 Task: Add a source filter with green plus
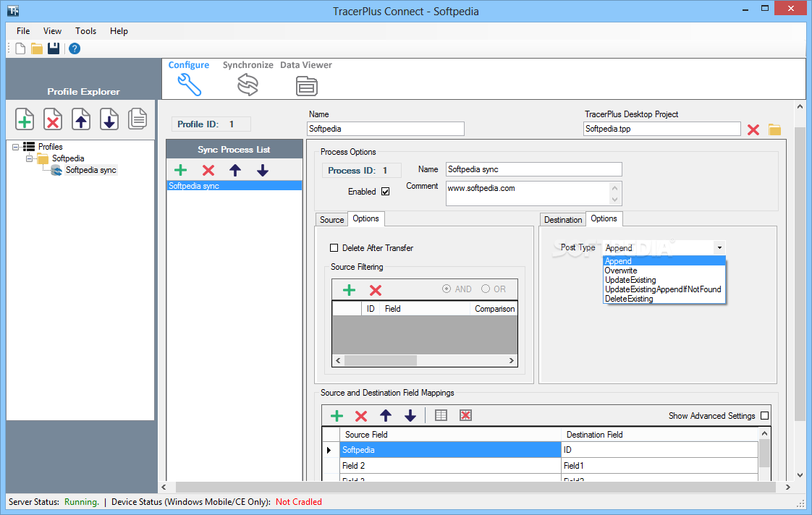point(349,290)
